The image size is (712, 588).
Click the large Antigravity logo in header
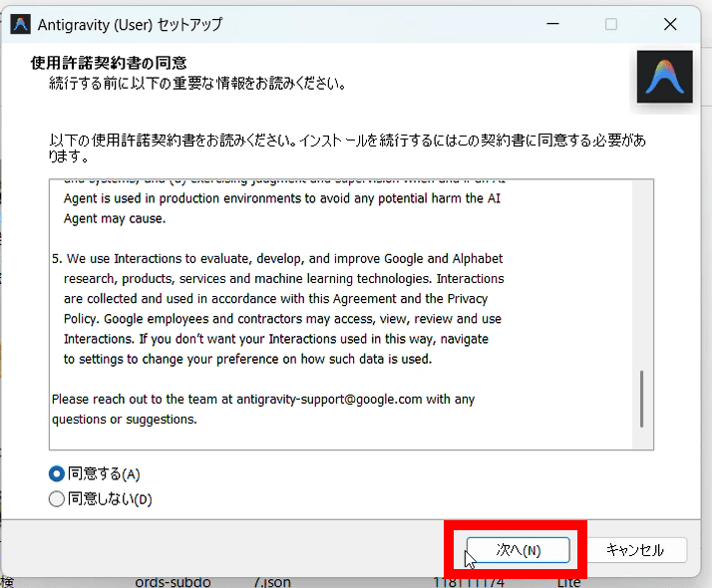664,77
